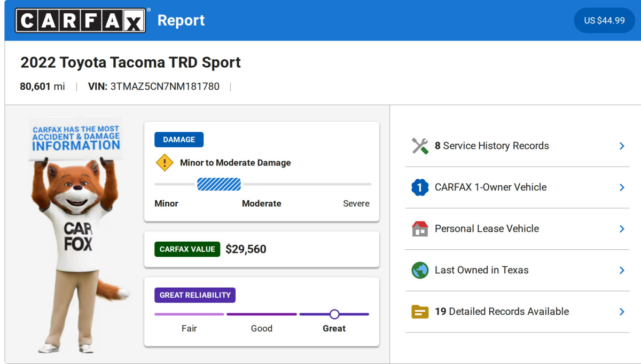This screenshot has width=641, height=364.
Task: Click the Car Fox mascot image
Action: click(79, 235)
